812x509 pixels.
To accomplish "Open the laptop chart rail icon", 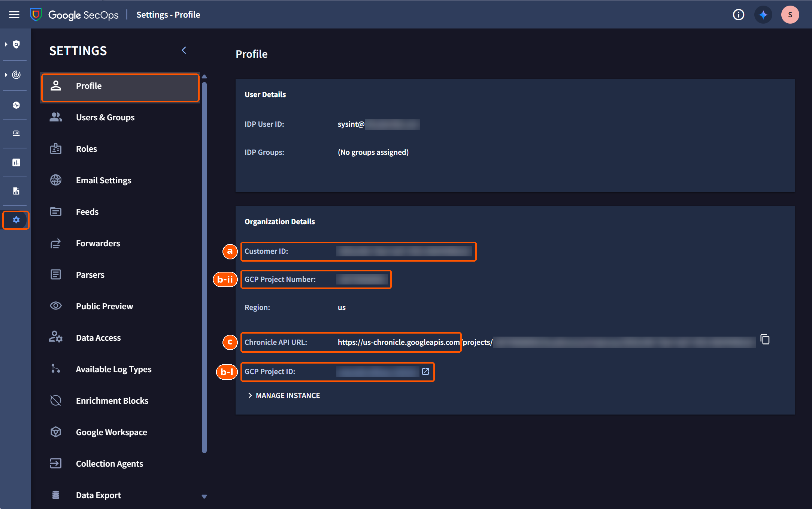I will pyautogui.click(x=16, y=133).
